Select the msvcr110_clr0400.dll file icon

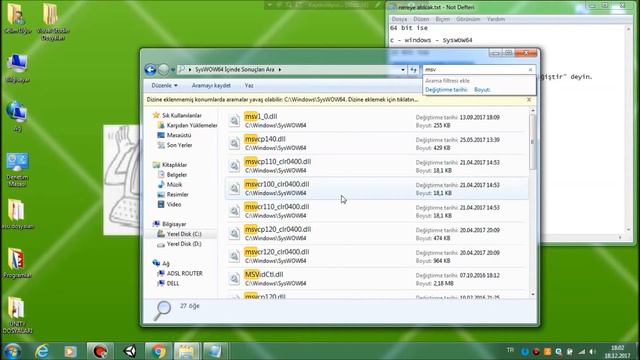tap(234, 211)
